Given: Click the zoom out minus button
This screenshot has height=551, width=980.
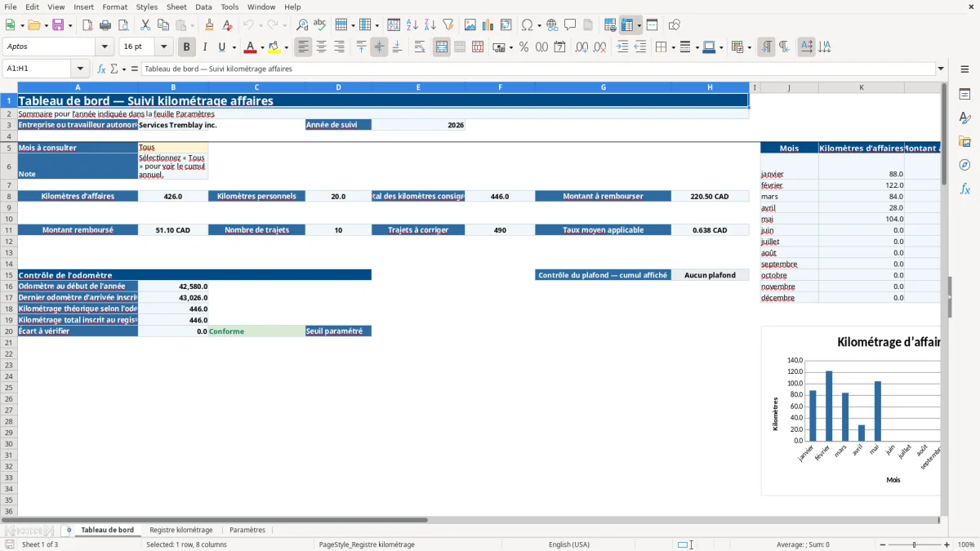Looking at the screenshot, I should [882, 544].
